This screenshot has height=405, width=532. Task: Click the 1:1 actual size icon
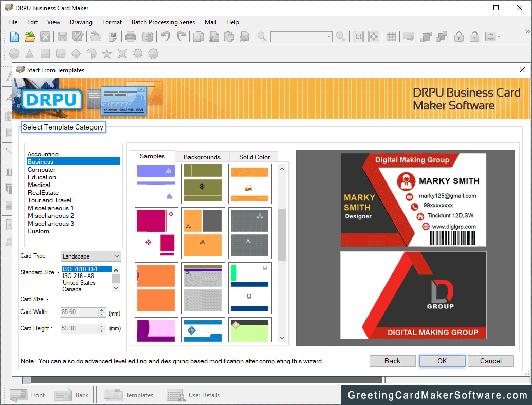coord(358,36)
